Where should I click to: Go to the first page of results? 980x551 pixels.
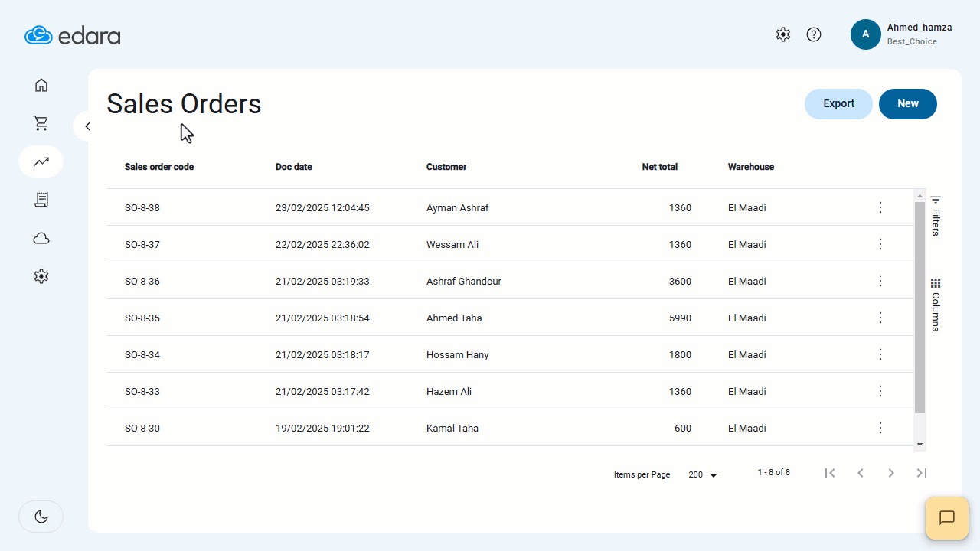[x=830, y=473]
